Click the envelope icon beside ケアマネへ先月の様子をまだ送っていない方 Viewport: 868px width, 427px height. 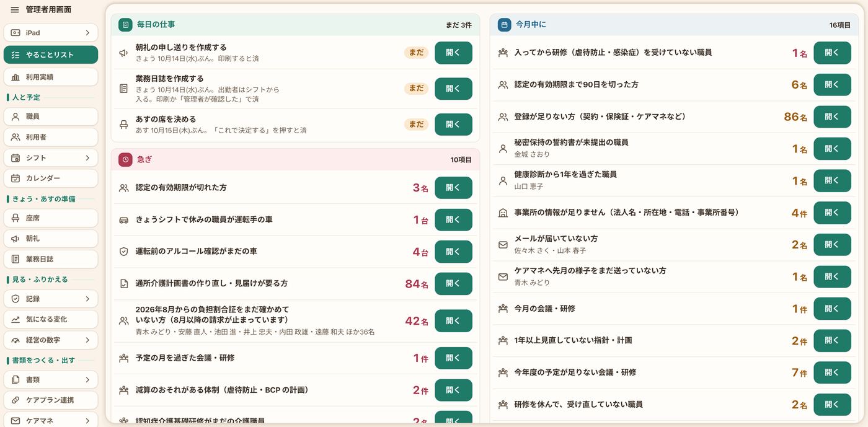(503, 277)
